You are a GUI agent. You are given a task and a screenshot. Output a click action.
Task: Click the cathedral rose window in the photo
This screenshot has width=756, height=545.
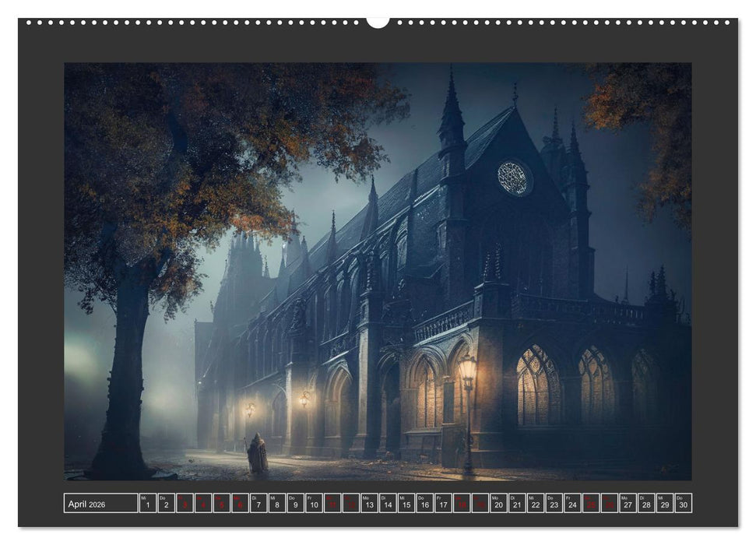(512, 178)
